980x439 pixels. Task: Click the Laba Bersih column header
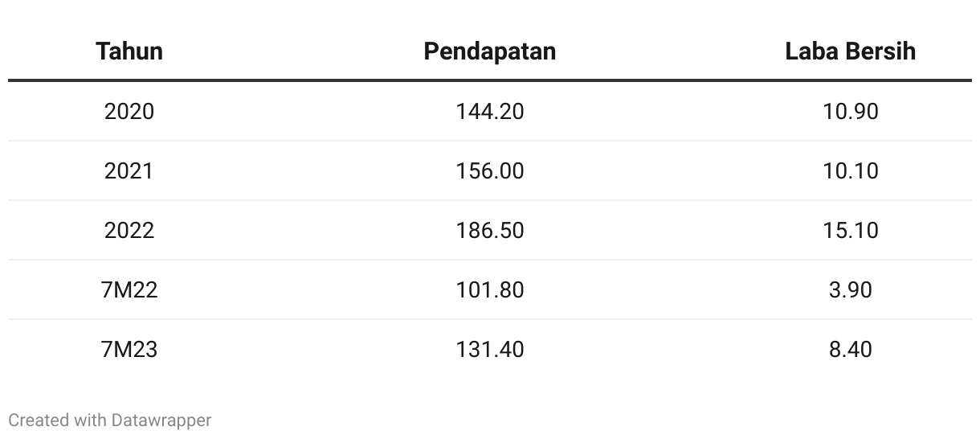click(851, 51)
